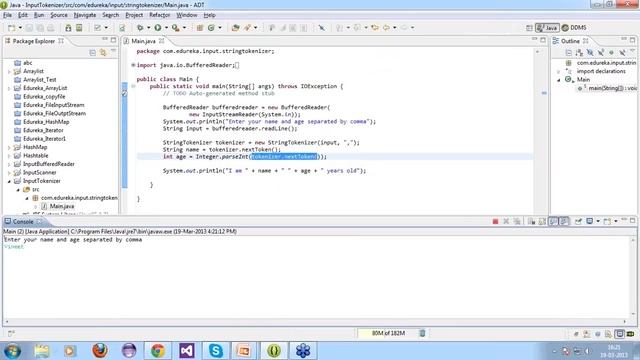Toggle Hide Non-Public Members in Outline

point(611,53)
